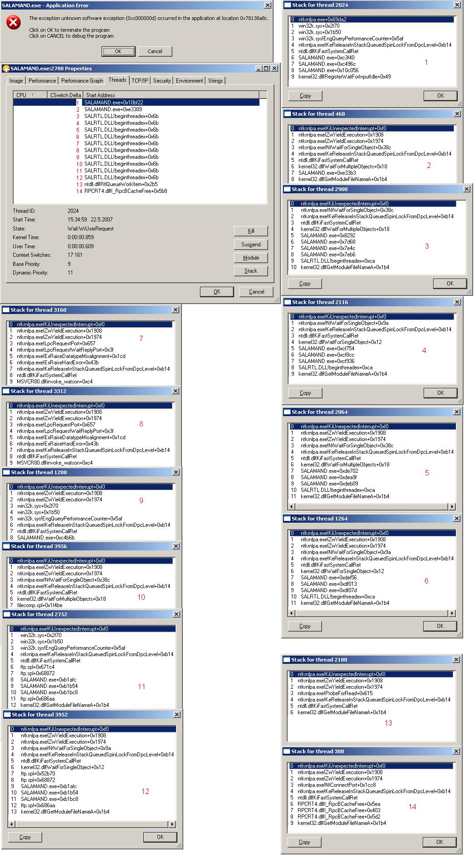This screenshot has height=868, width=474.
Task: Select ftp.spl+0x671c4 in thread 2752 stack
Action: pyautogui.click(x=92, y=667)
